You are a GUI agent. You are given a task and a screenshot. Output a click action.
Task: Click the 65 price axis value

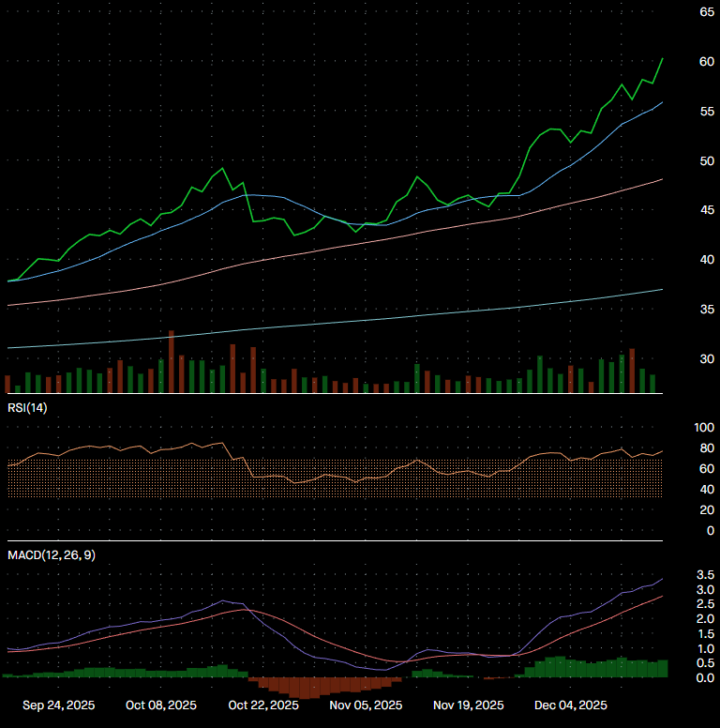(707, 12)
